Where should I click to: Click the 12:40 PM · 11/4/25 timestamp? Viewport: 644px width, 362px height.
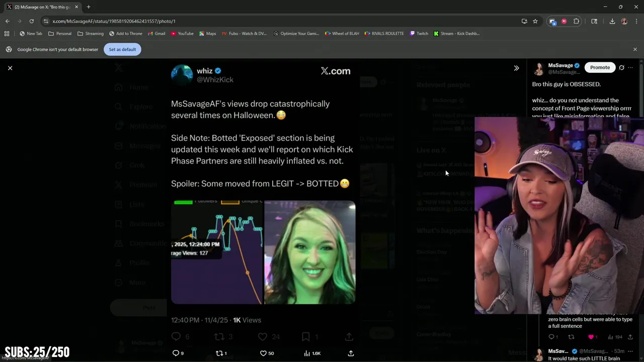coord(199,320)
